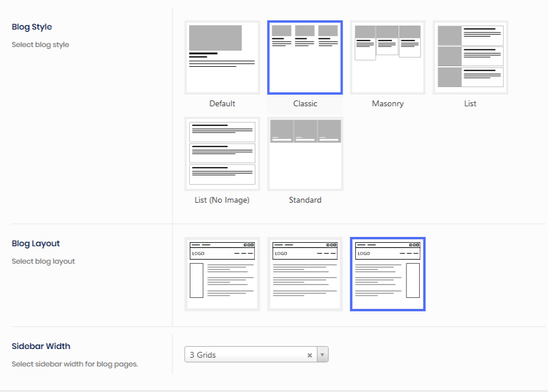The width and height of the screenshot is (548, 392).
Task: Click the Default label text
Action: coord(222,103)
